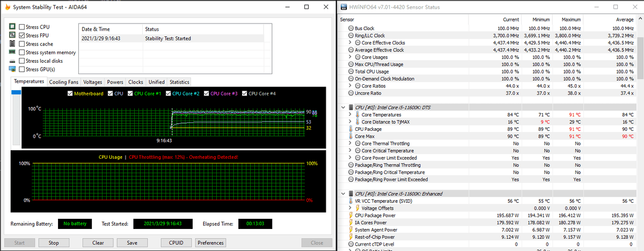This screenshot has width=644, height=251.
Task: Click the icon beside On-Demand Clock Modulation
Action: [351, 79]
